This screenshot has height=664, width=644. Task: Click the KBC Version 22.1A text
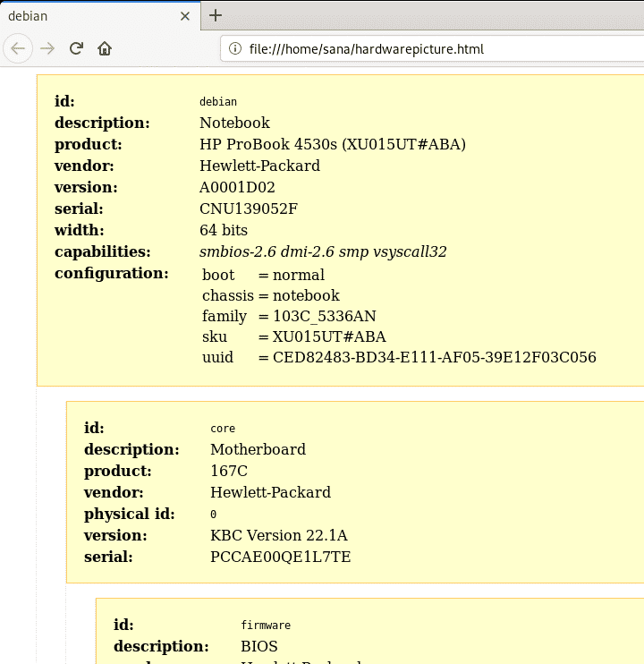(278, 535)
